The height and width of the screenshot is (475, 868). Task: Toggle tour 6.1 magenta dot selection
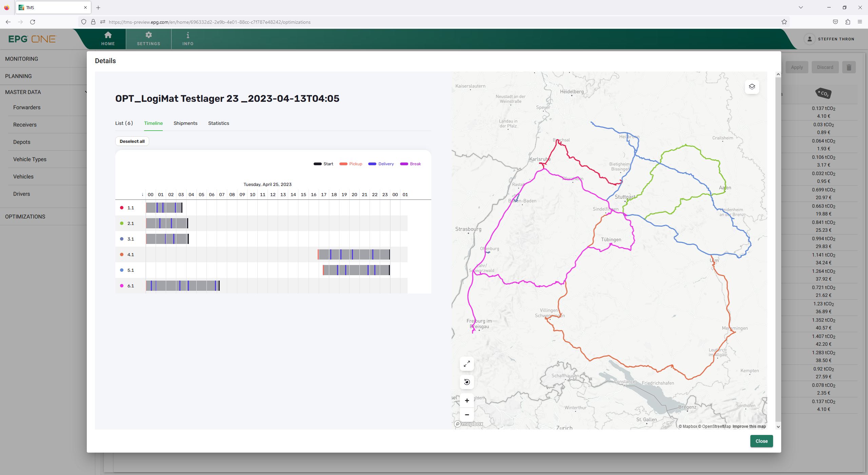pos(122,286)
